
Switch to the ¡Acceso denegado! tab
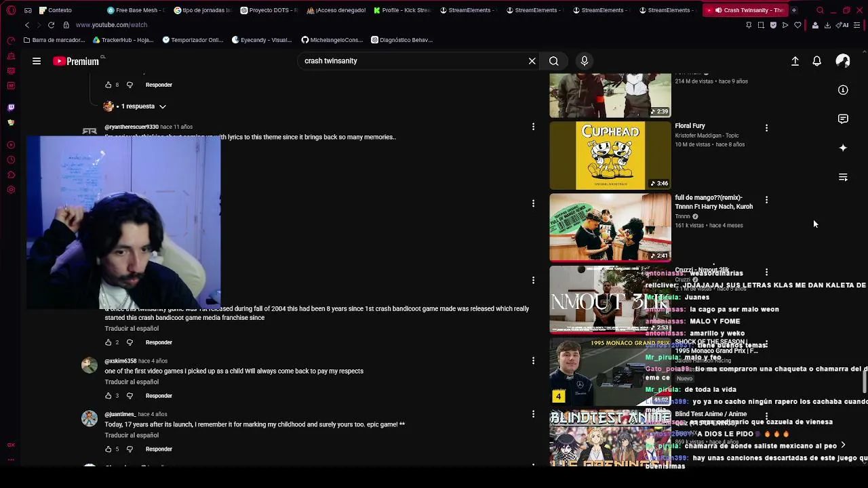pos(336,10)
